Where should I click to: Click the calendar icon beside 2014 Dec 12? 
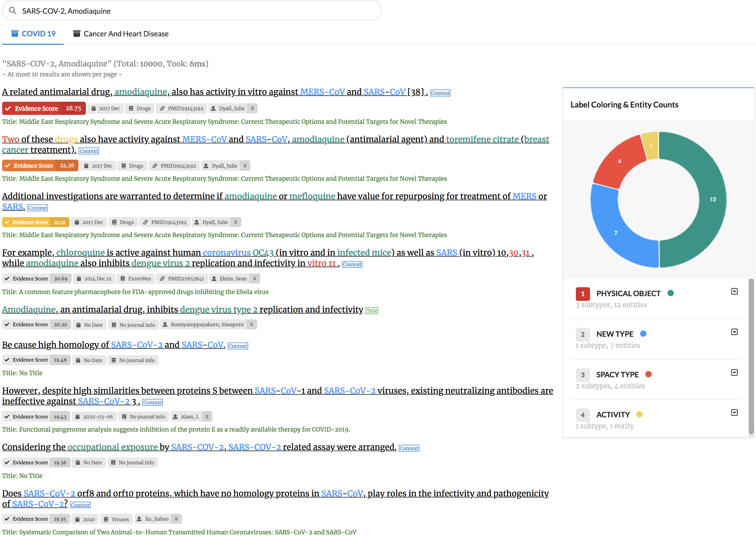coord(79,279)
